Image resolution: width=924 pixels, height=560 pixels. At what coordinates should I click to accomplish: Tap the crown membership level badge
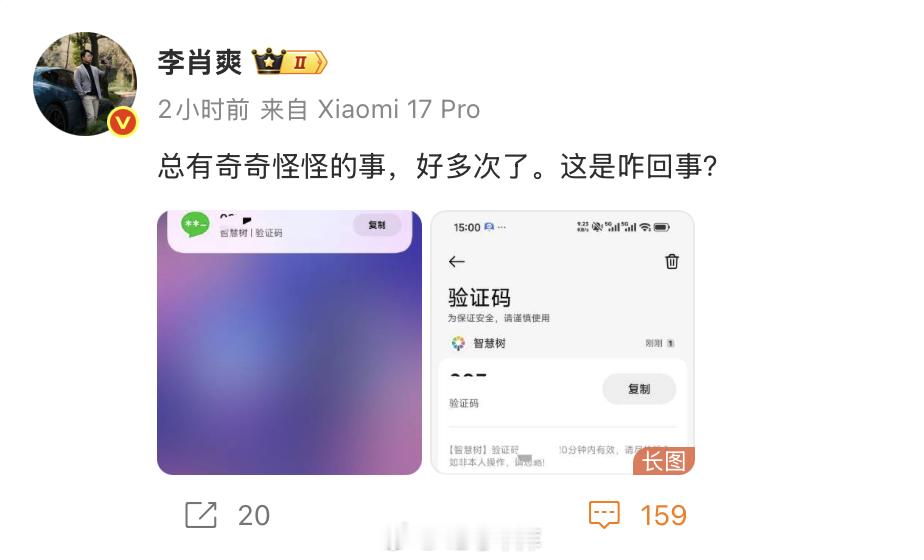click(289, 61)
